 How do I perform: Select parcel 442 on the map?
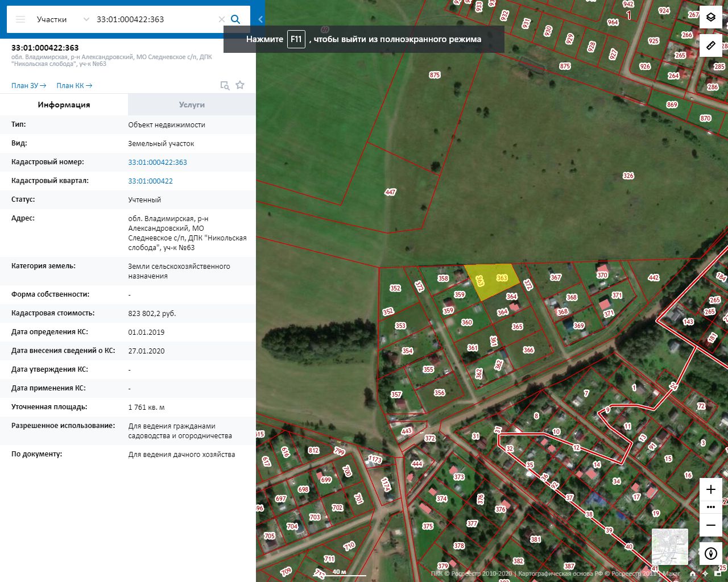click(x=653, y=278)
